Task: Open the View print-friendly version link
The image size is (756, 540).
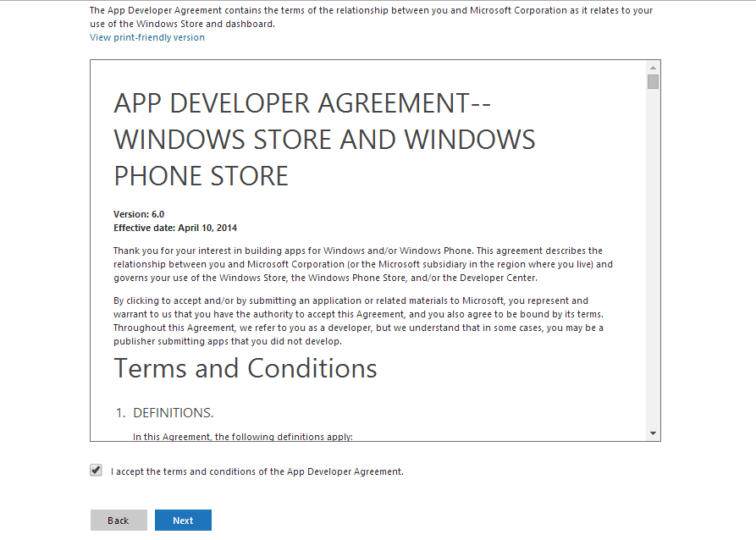Action: coord(147,37)
